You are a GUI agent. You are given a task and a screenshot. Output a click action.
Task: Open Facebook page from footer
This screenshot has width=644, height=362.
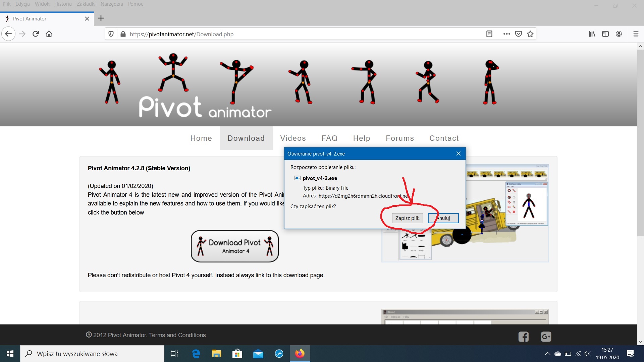pos(523,337)
